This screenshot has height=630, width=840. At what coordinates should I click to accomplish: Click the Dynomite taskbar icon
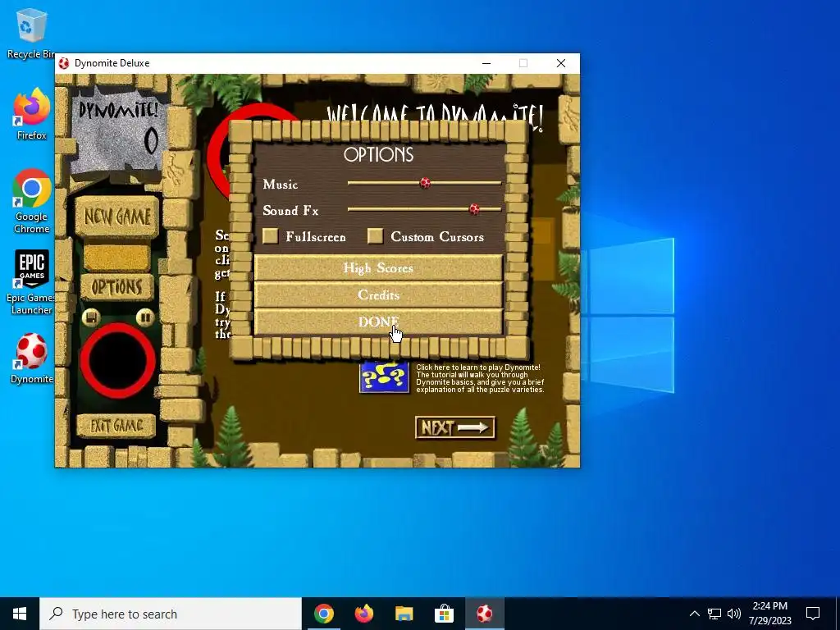(484, 614)
